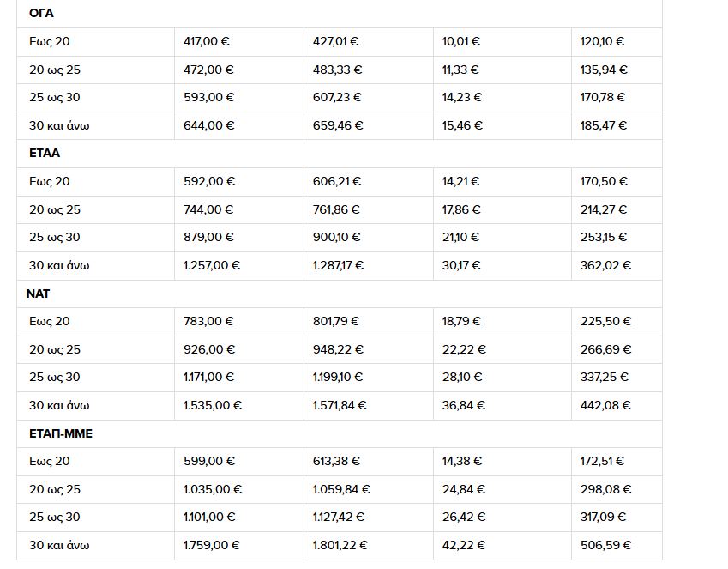Click the ΟΓΑ section header
Screen dimensions: 728x569
point(41,14)
